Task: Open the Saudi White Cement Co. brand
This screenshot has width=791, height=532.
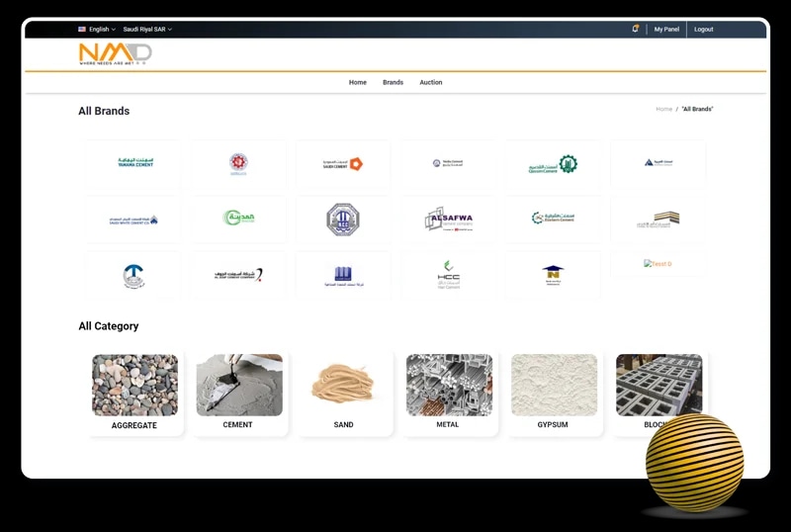Action: tap(133, 221)
